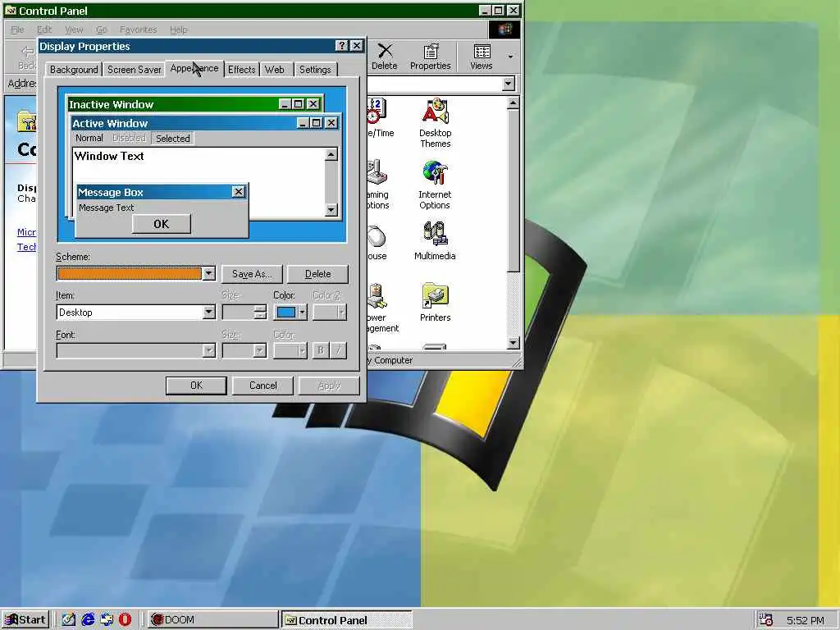Click the Views toolbar icon
This screenshot has width=840, height=630.
coord(481,57)
